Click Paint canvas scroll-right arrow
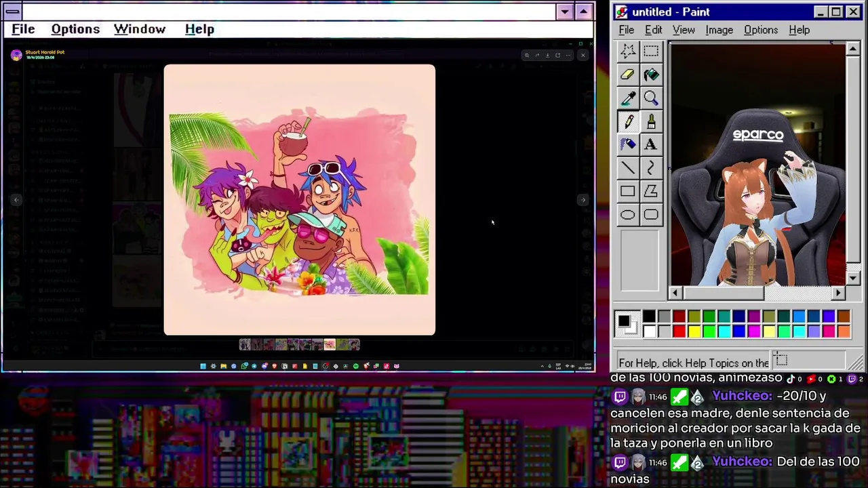Viewport: 868px width, 488px height. tap(839, 293)
